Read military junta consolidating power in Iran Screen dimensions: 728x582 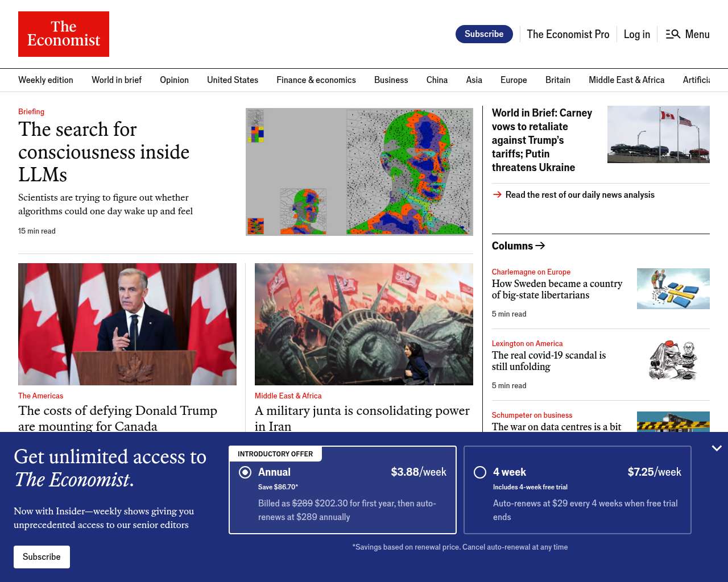(362, 418)
